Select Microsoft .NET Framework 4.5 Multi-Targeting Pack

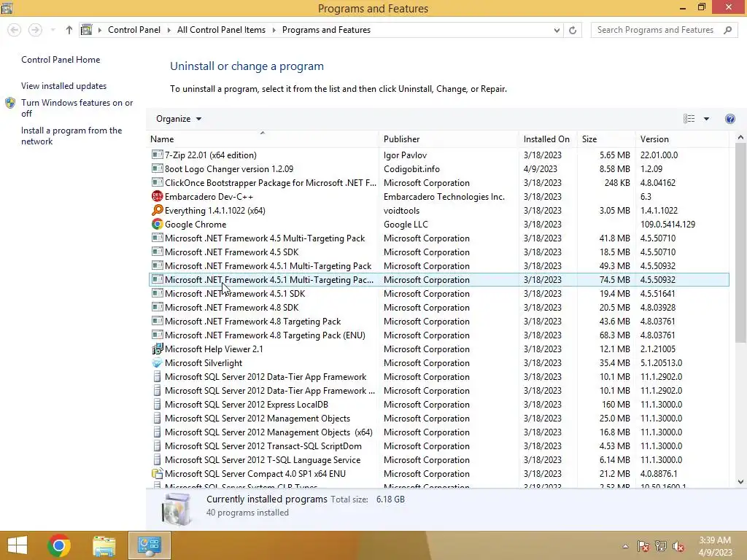(438, 238)
